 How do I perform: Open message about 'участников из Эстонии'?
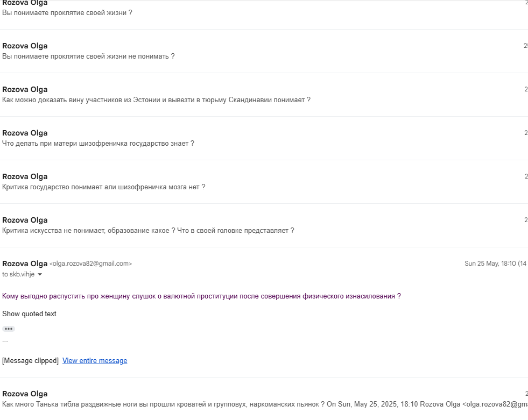[x=264, y=95]
